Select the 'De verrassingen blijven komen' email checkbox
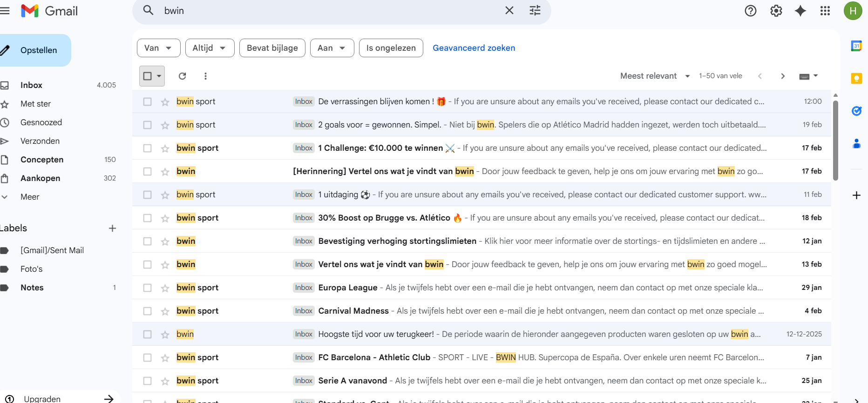Viewport: 868px width, 403px height. pos(148,101)
